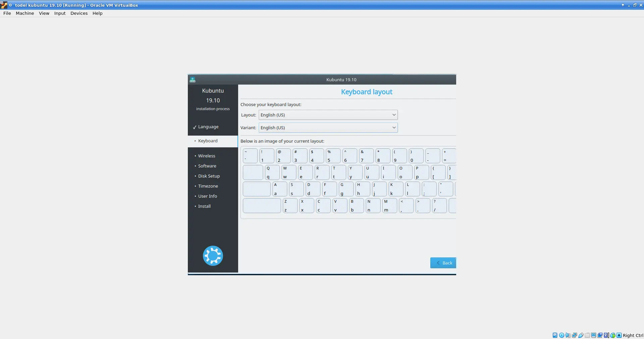Click the A key on layout preview
The image size is (644, 339).
click(x=280, y=189)
